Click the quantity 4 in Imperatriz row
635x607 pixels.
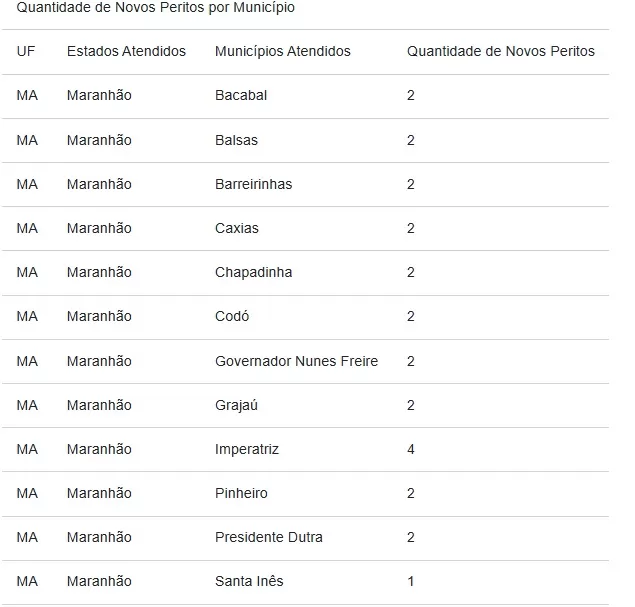[411, 449]
